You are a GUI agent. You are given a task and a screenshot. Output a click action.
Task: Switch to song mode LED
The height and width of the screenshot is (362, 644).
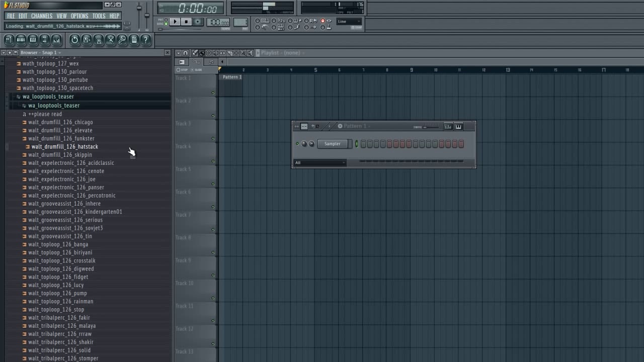[166, 24]
